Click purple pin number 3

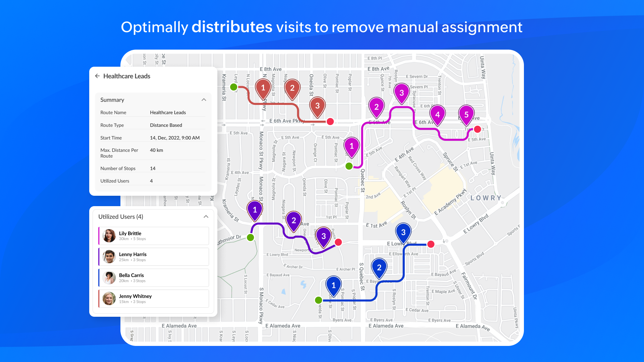click(323, 236)
